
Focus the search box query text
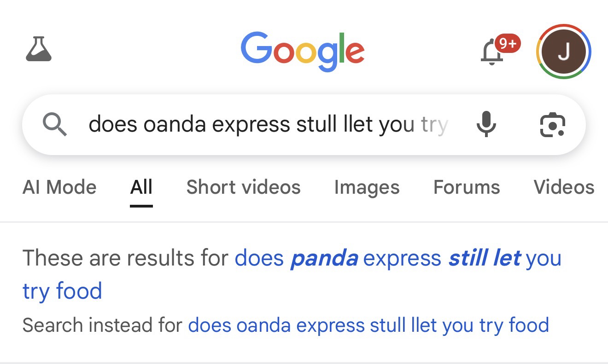(267, 124)
